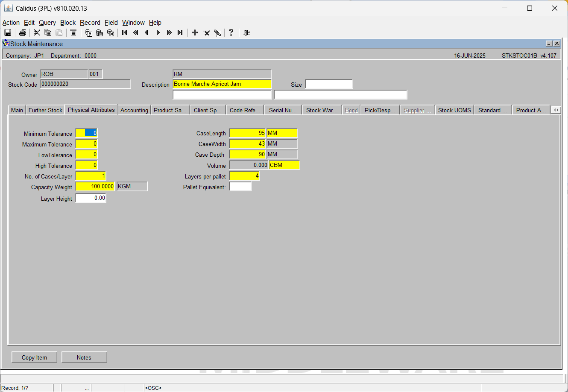Click the Help question mark icon
This screenshot has width=568, height=392.
tap(231, 33)
